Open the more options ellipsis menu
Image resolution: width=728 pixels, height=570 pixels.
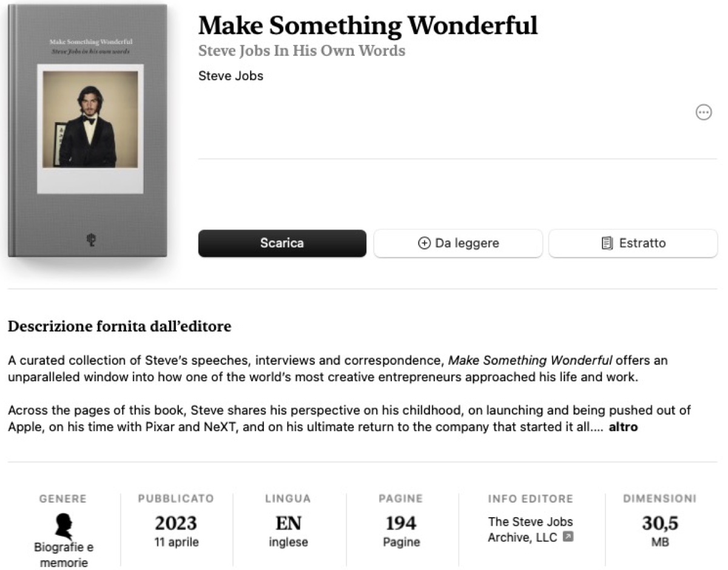[x=703, y=112]
